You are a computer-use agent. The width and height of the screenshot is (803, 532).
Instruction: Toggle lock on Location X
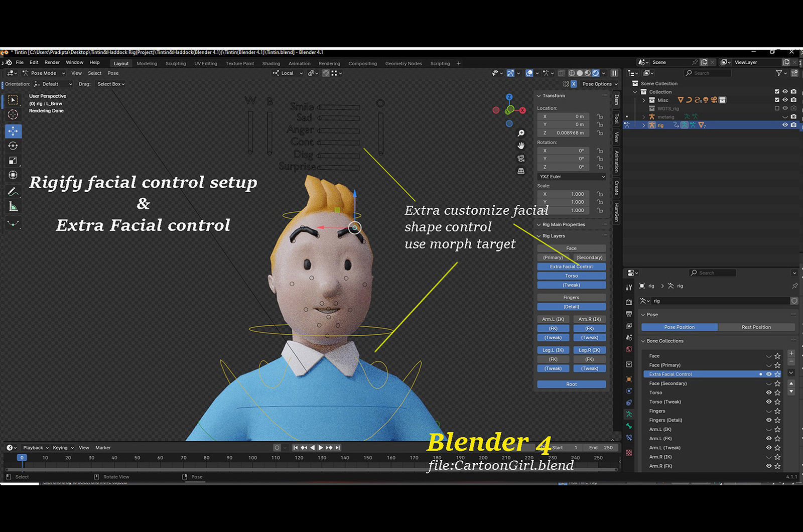600,116
